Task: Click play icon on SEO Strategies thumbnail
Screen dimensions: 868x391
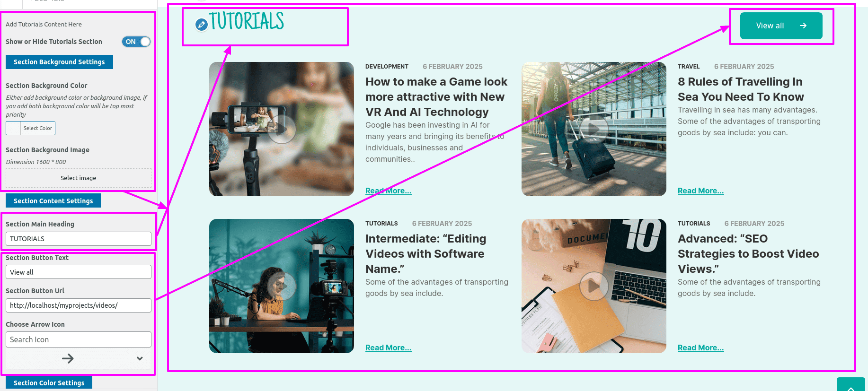Action: tap(594, 286)
